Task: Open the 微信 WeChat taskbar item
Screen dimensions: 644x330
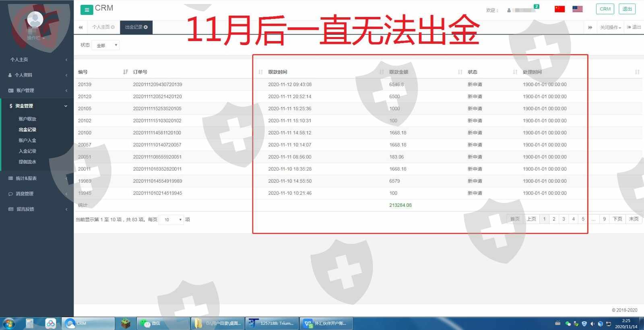Action: 163,324
